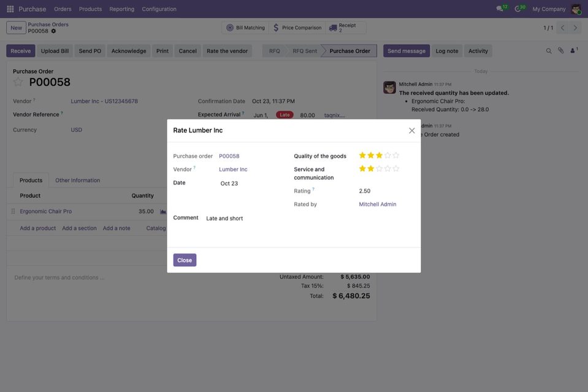Open the apps grid menu icon

[10, 9]
